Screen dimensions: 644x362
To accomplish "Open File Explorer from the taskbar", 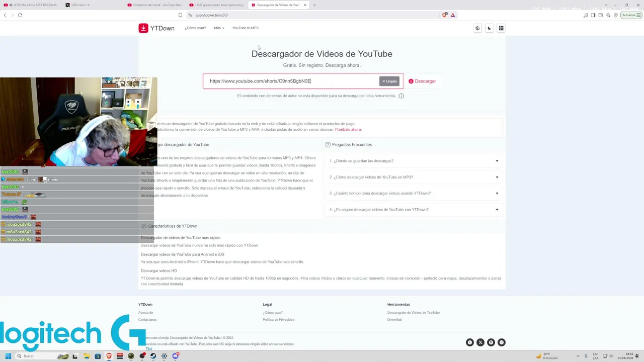I will pos(87,356).
